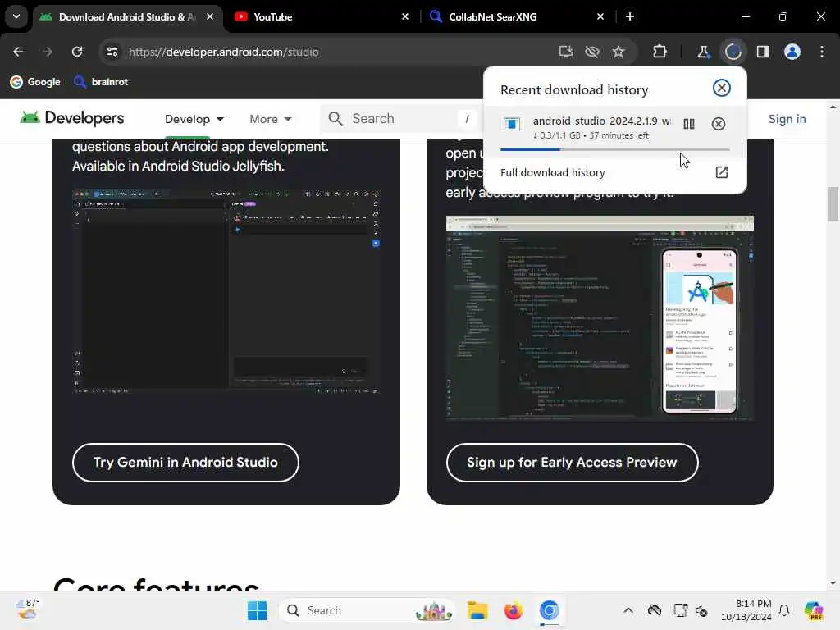840x630 pixels.
Task: Open the weather widget showing 87°
Action: click(x=27, y=610)
